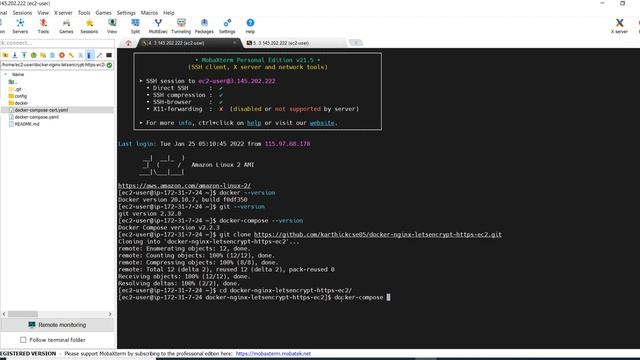Image resolution: width=640 pixels, height=360 pixels.
Task: Click the new tab button after tab 5
Action: [356, 43]
